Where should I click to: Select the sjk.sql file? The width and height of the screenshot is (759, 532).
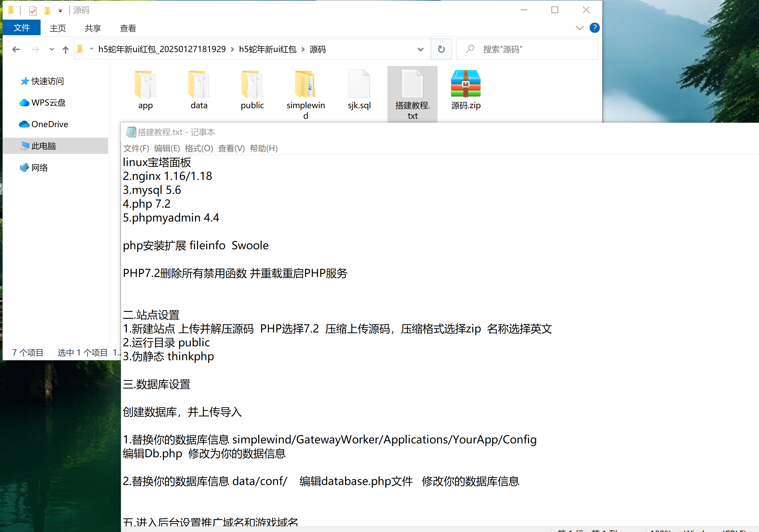[x=359, y=90]
